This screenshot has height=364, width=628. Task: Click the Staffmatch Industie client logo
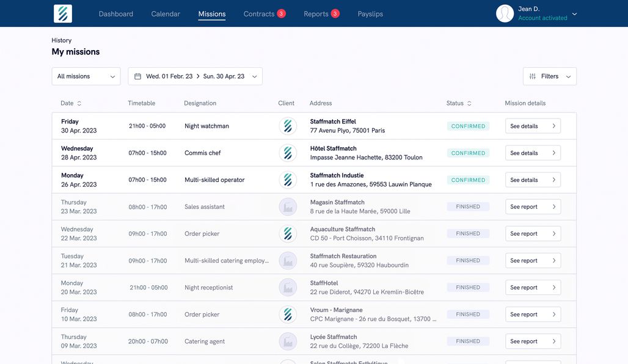[x=288, y=180]
